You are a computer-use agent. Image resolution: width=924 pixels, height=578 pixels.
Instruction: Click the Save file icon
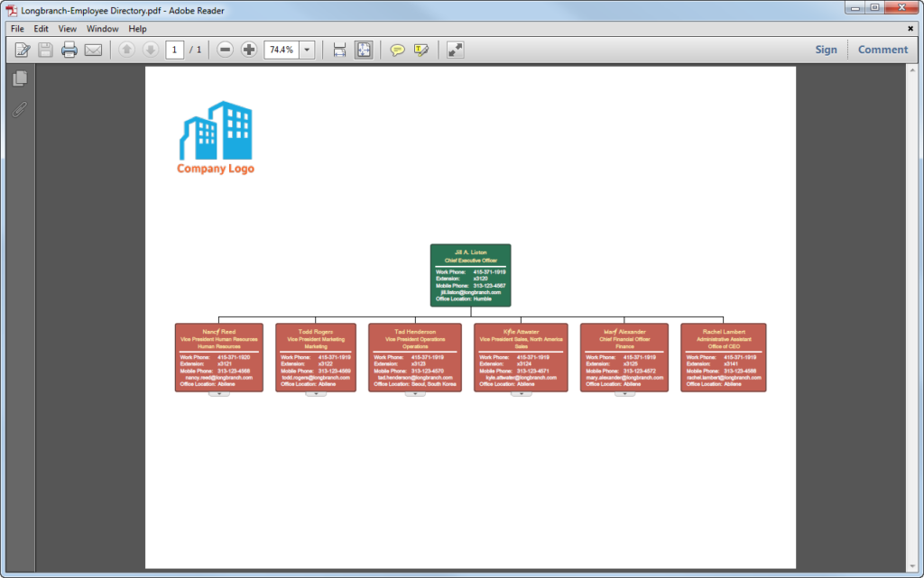click(45, 50)
